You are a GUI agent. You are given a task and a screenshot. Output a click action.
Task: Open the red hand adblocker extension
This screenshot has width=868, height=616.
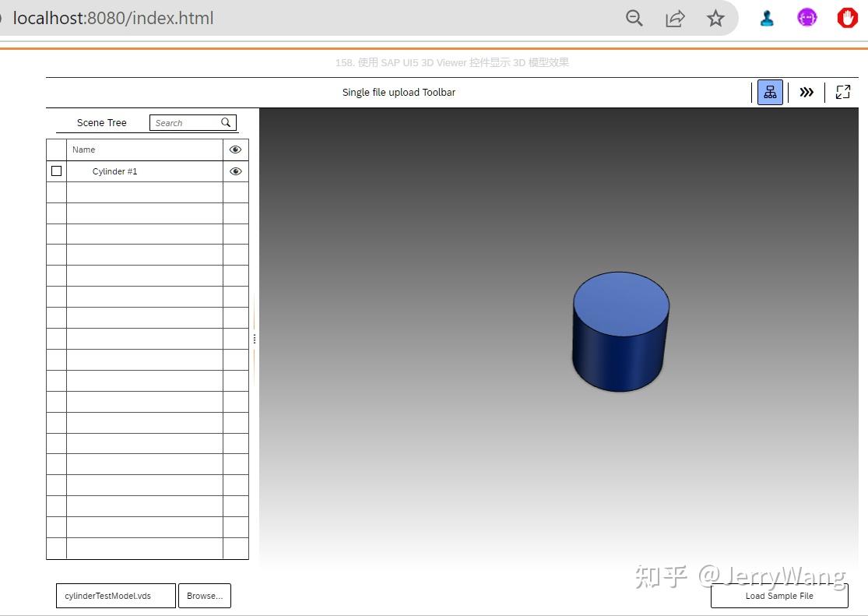pos(846,17)
